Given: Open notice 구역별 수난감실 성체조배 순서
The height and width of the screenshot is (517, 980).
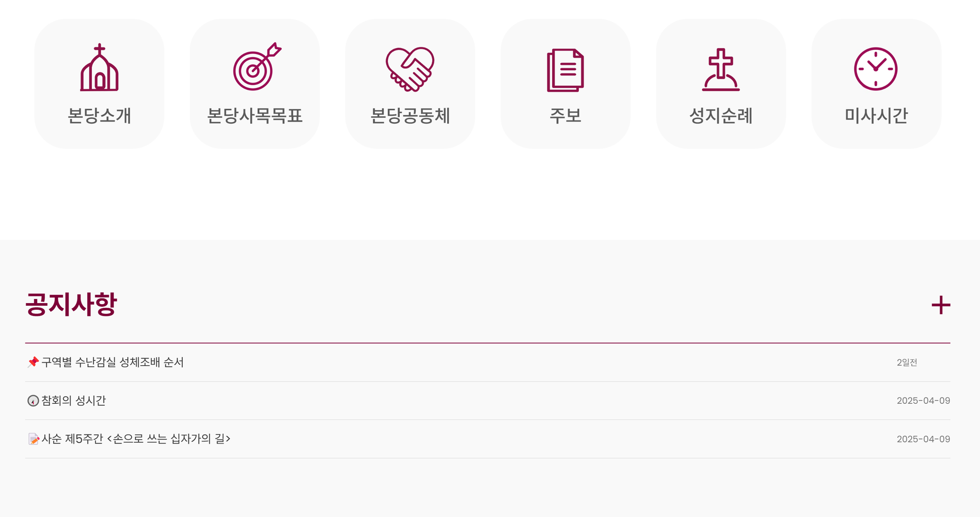Looking at the screenshot, I should click(112, 362).
